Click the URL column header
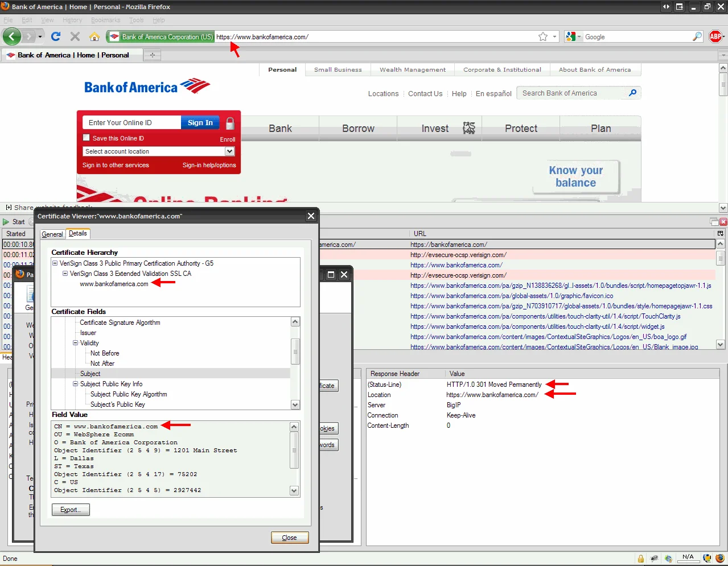Image resolution: width=728 pixels, height=566 pixels. [x=420, y=234]
